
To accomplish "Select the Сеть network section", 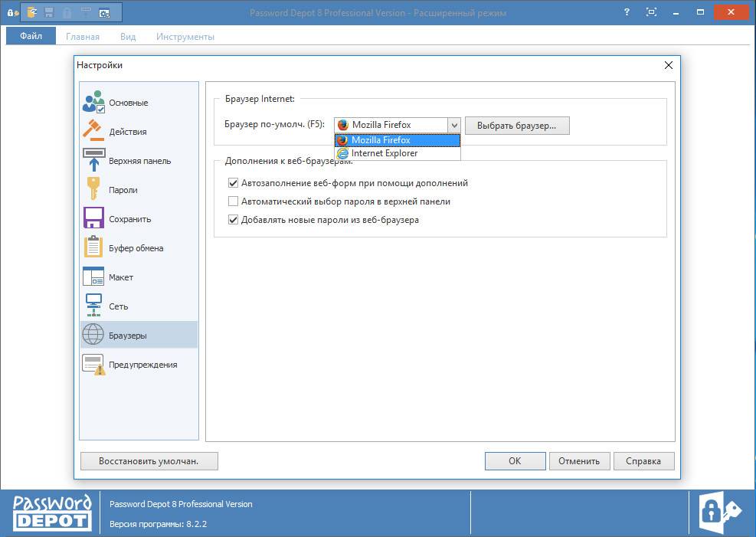I will [x=139, y=306].
